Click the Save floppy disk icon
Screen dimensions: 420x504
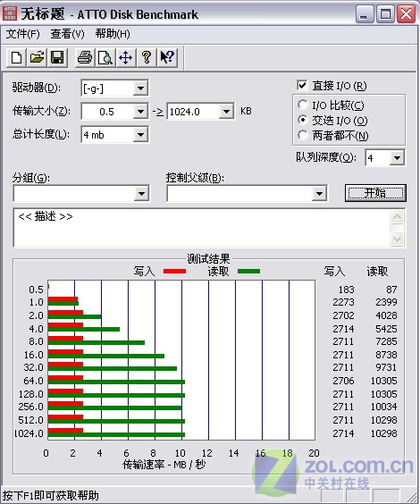click(x=57, y=58)
